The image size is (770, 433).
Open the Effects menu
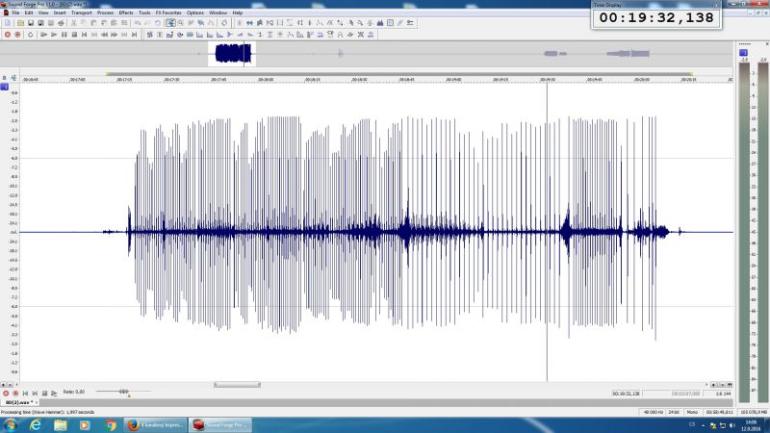126,12
